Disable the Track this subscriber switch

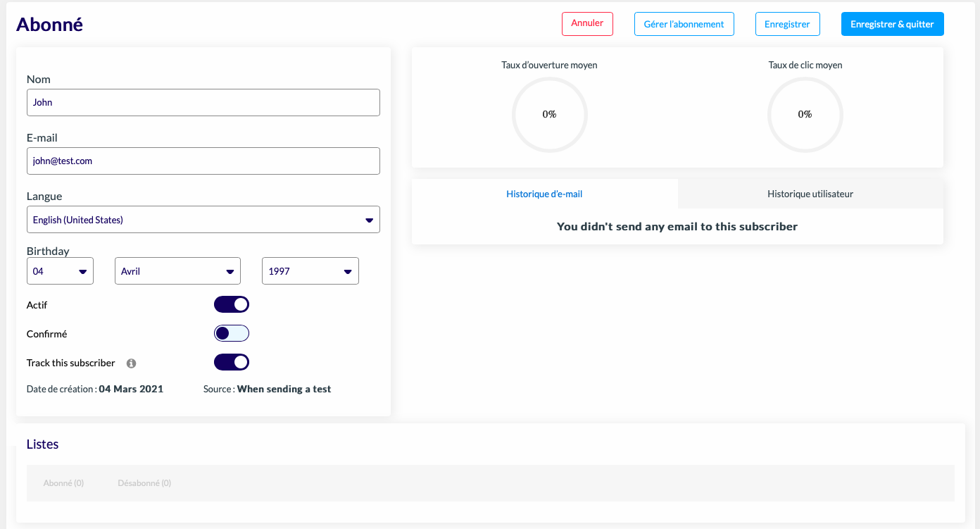pos(232,362)
